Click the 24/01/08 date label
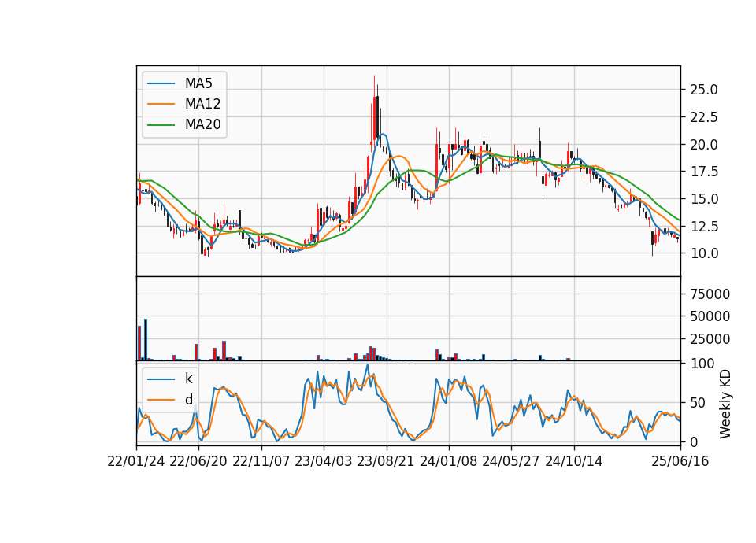This screenshot has width=756, height=543. (x=449, y=462)
